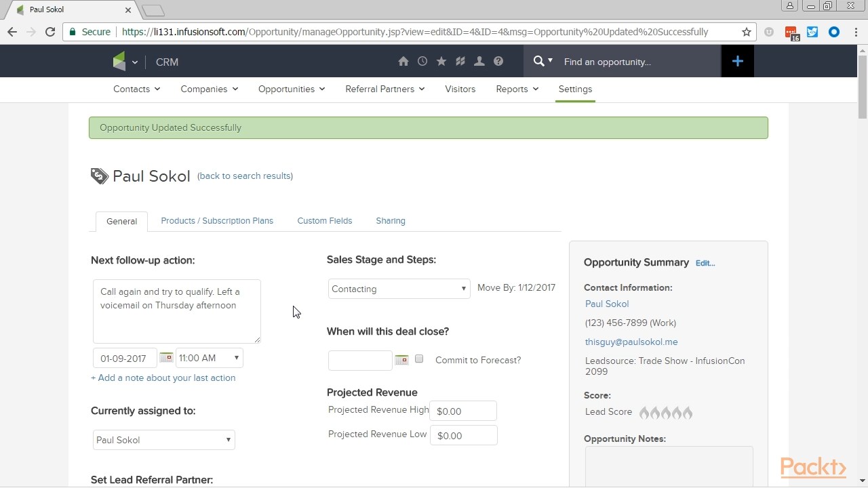Open the search type dropdown arrow
This screenshot has width=868, height=488.
pos(550,60)
